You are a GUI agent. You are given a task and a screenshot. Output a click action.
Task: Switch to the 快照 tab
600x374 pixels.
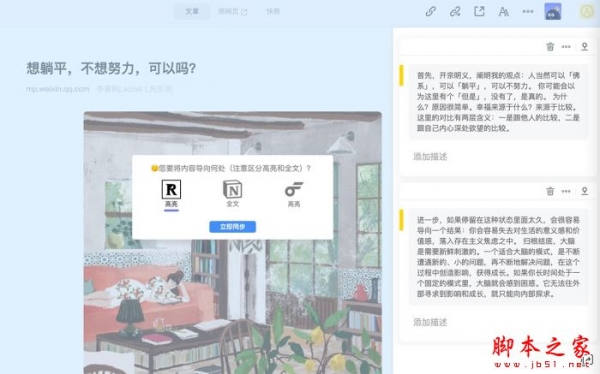pyautogui.click(x=273, y=11)
